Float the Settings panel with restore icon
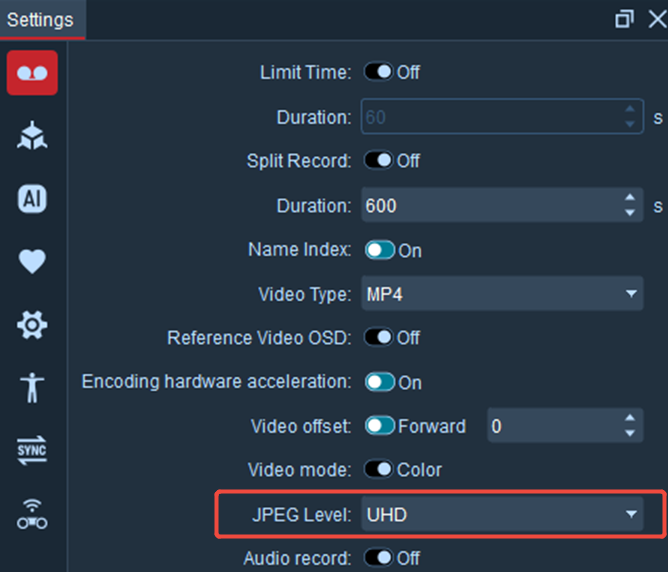The width and height of the screenshot is (668, 572). [624, 19]
